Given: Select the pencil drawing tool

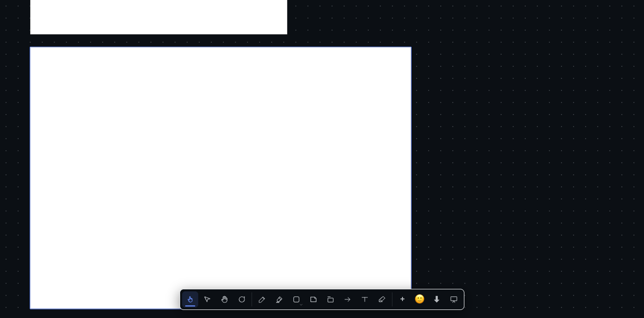Looking at the screenshot, I should click(262, 299).
